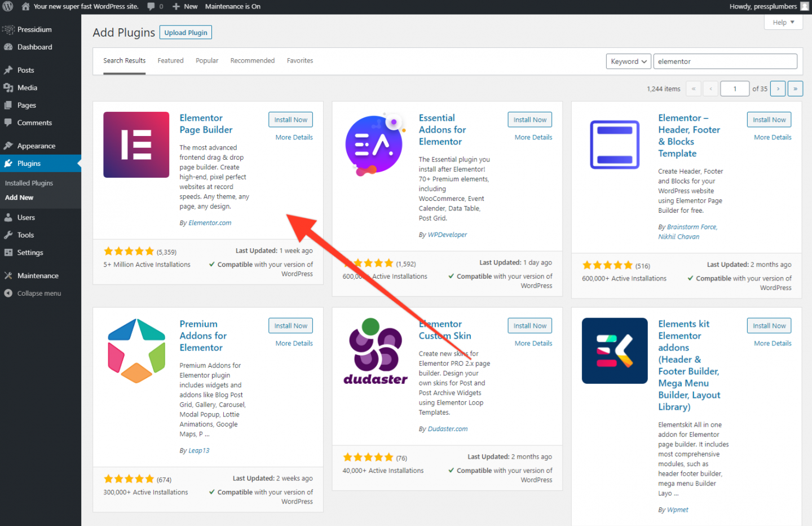Click the Essential Addons for Elementor logo

click(376, 144)
